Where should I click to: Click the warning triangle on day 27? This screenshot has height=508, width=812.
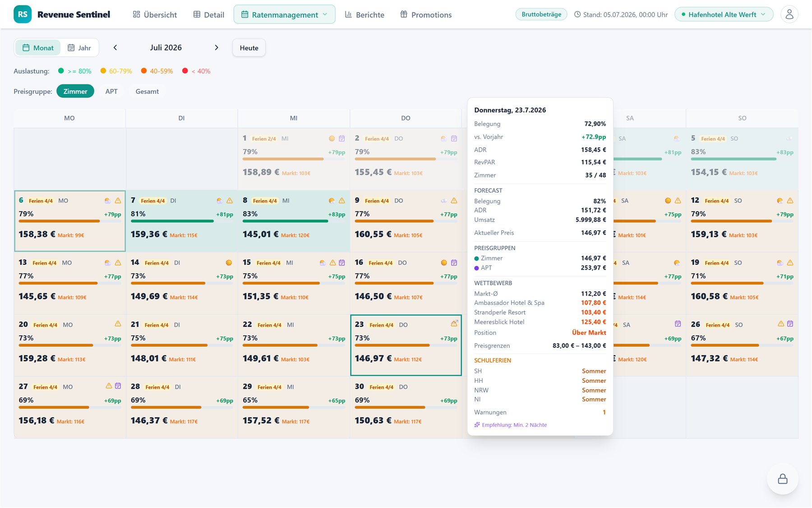click(x=109, y=386)
